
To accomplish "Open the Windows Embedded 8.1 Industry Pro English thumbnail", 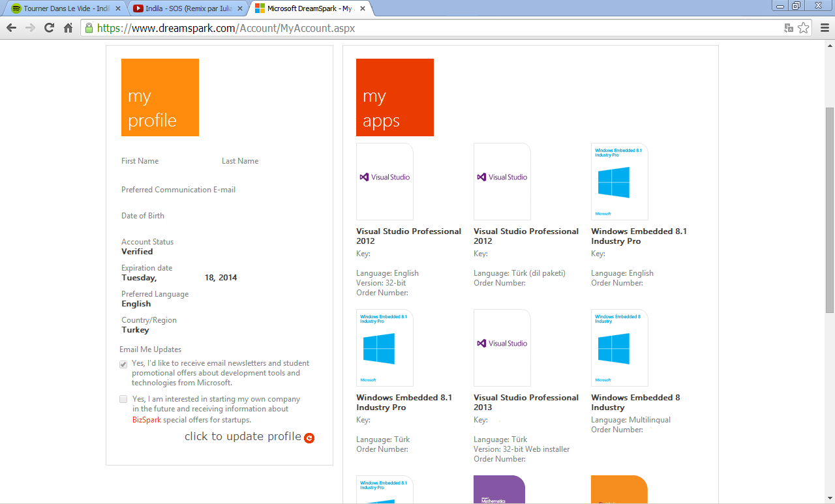I will click(620, 181).
